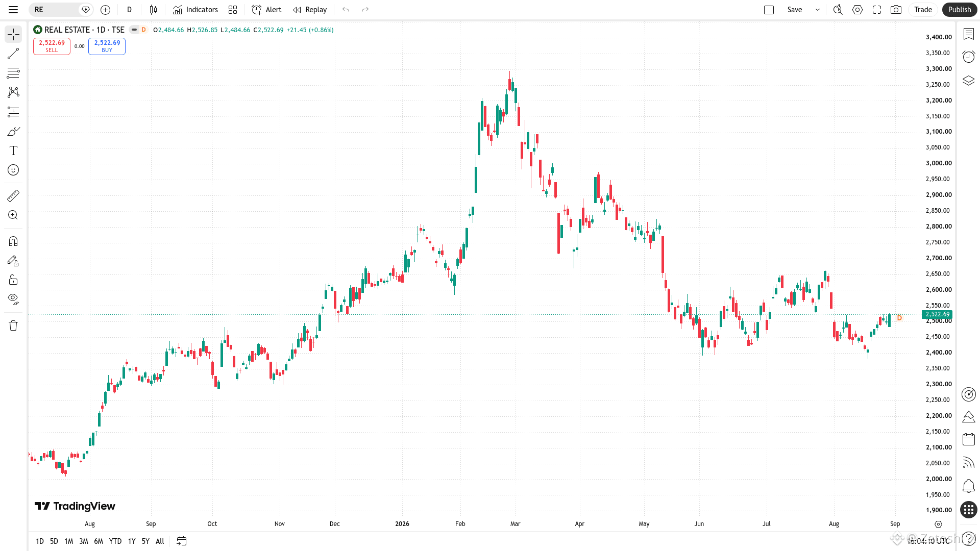
Task: Redo the last chart action
Action: pos(365,10)
